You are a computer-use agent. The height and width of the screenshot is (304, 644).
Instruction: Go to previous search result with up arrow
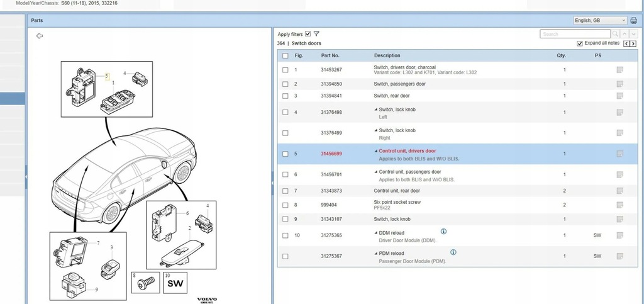pos(625,34)
